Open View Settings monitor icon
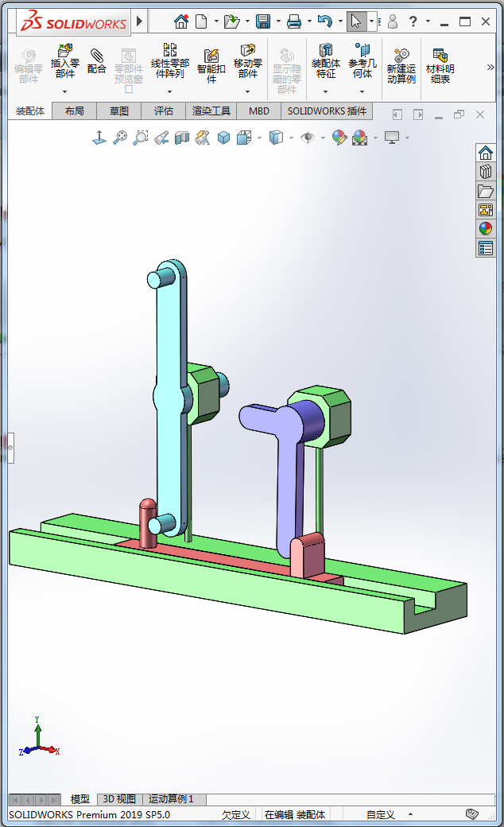The width and height of the screenshot is (504, 827). point(392,138)
